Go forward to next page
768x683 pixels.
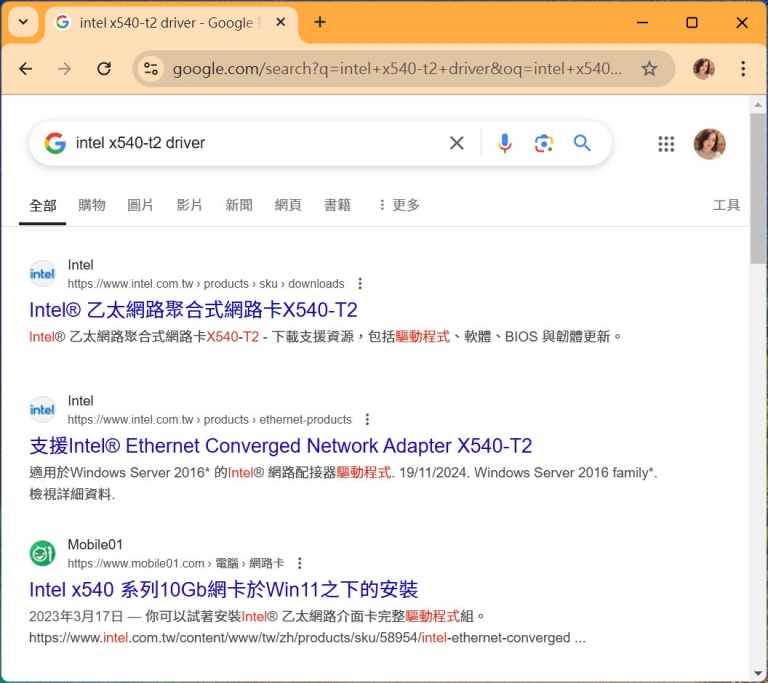coord(64,69)
